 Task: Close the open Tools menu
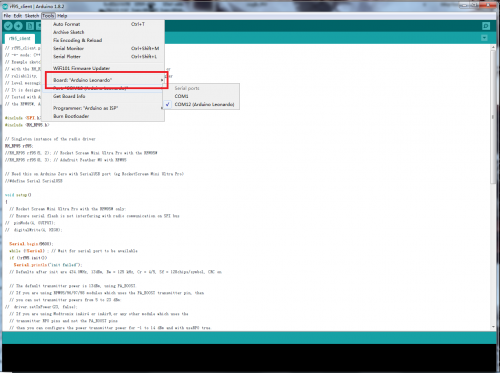[48, 16]
